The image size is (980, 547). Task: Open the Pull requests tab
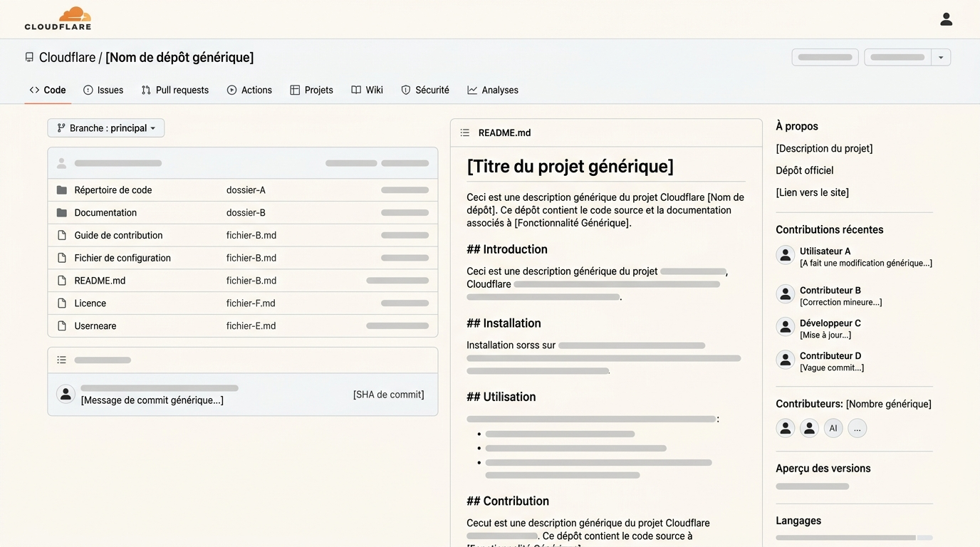(175, 90)
